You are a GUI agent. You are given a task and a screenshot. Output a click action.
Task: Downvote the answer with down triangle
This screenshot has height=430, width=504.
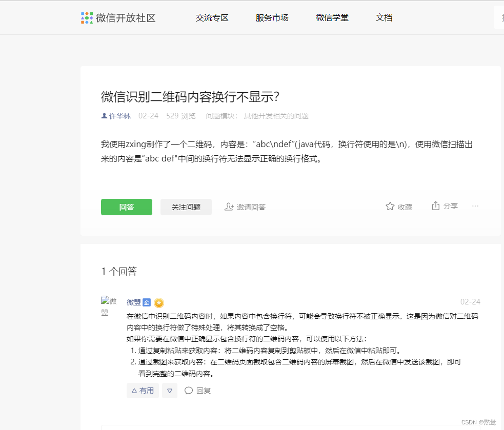click(170, 391)
